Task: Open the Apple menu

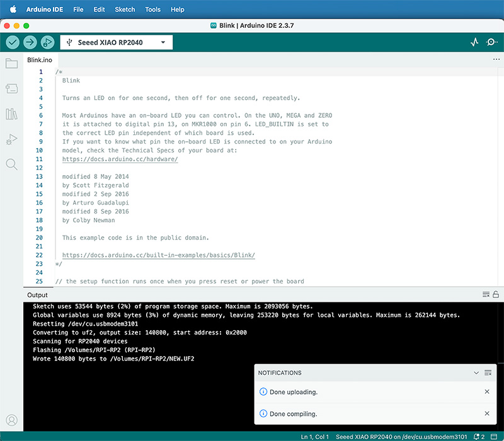Action: [13, 9]
